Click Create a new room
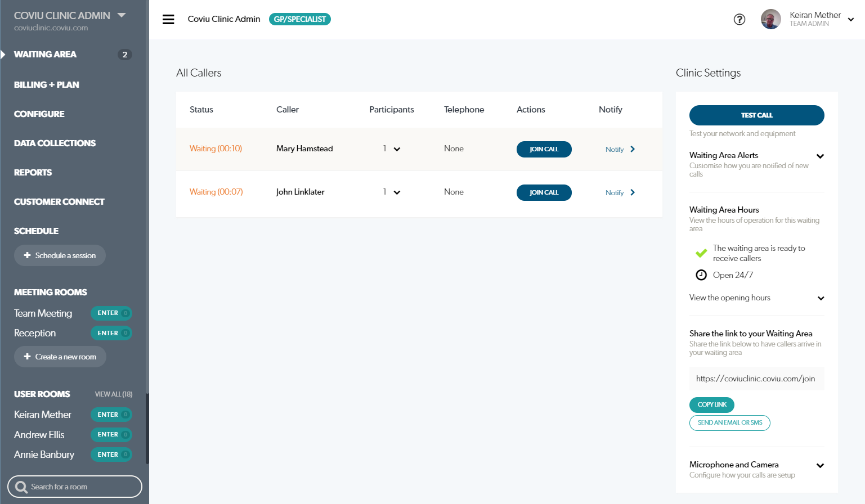 click(x=60, y=357)
